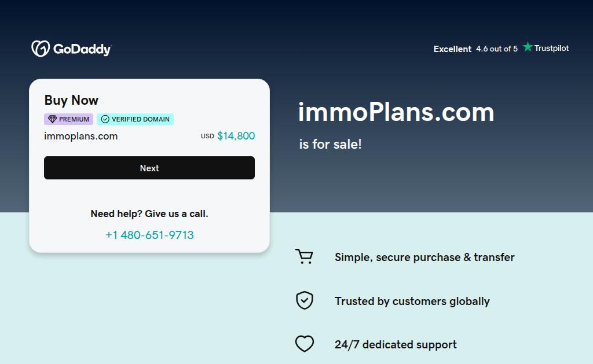
Task: Click the shield checkmark icon
Action: click(305, 300)
